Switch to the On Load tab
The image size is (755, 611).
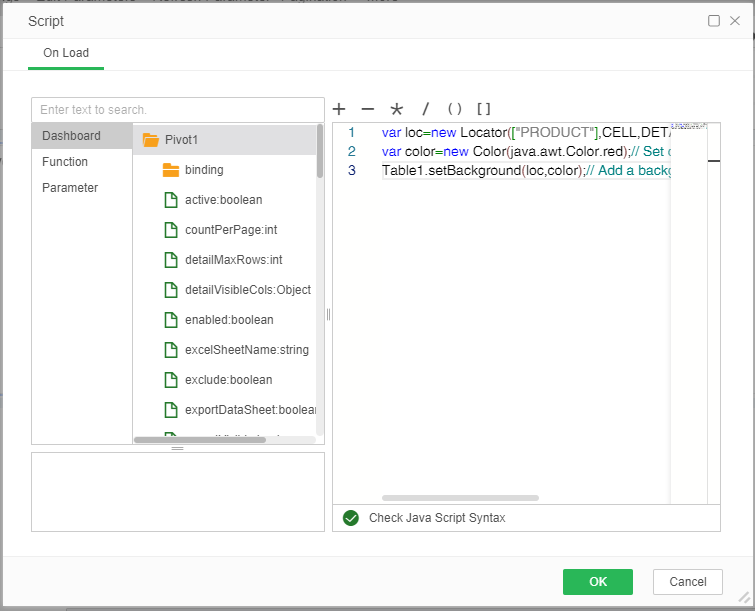tap(65, 53)
